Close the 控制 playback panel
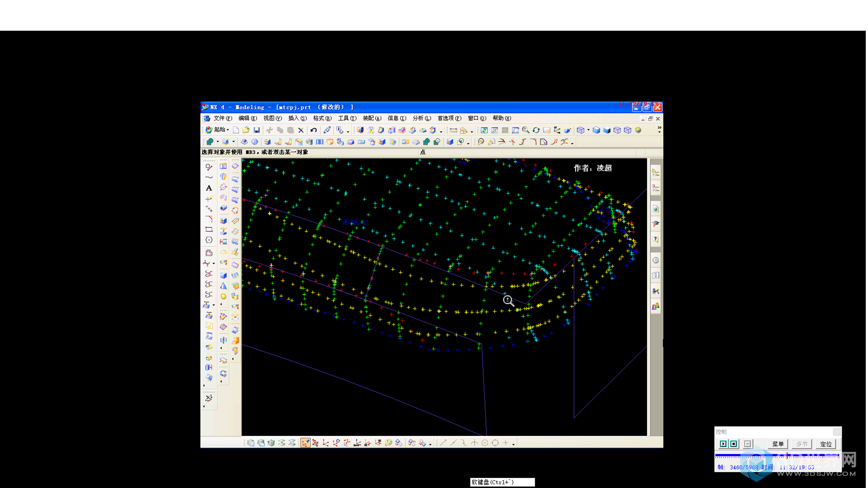This screenshot has width=868, height=488. pyautogui.click(x=837, y=432)
